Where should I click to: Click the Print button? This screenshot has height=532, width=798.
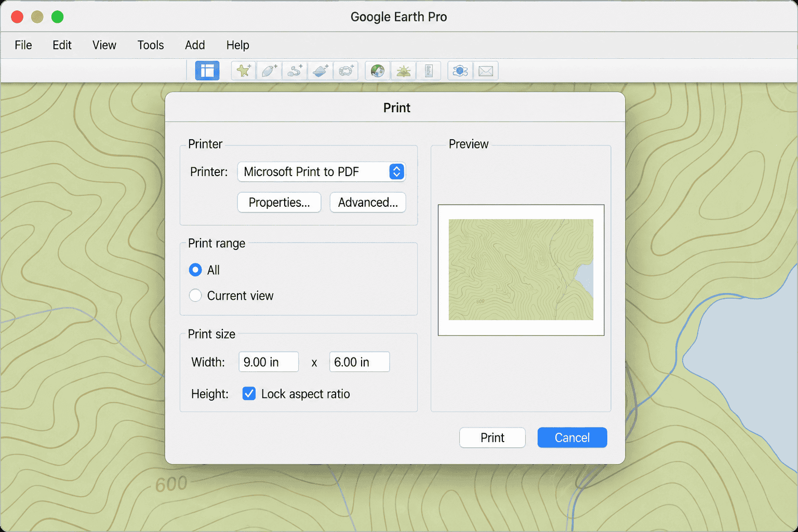(x=493, y=437)
